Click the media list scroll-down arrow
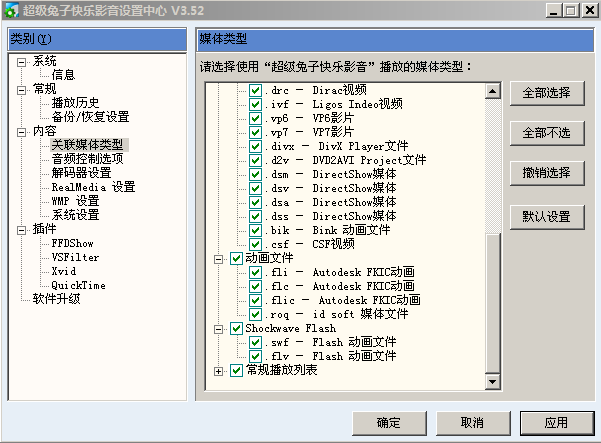 pos(493,381)
